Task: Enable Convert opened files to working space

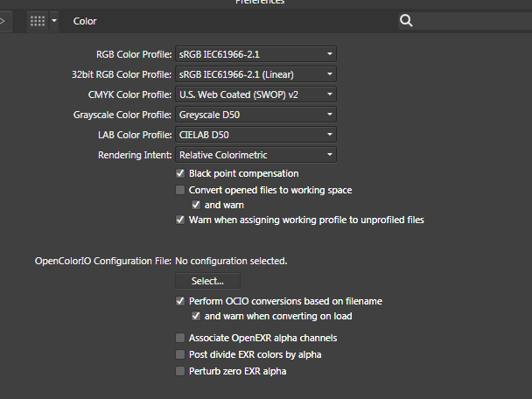Action: pos(180,190)
